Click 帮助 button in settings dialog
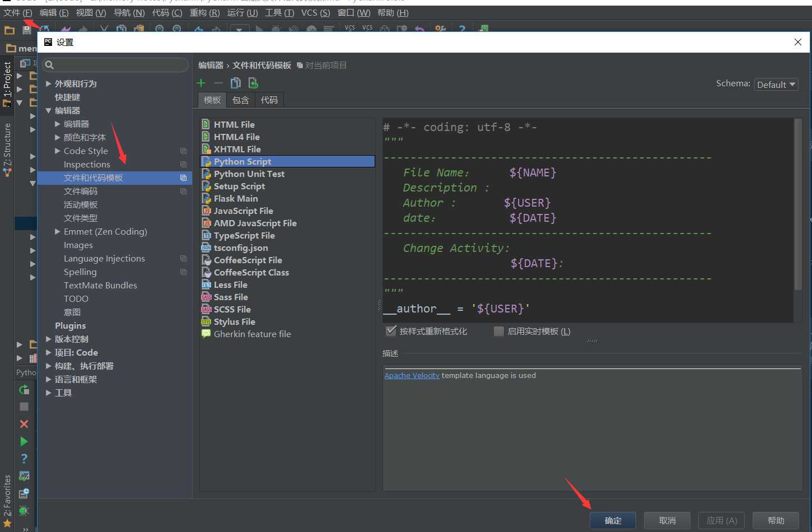This screenshot has height=532, width=812. (x=776, y=520)
